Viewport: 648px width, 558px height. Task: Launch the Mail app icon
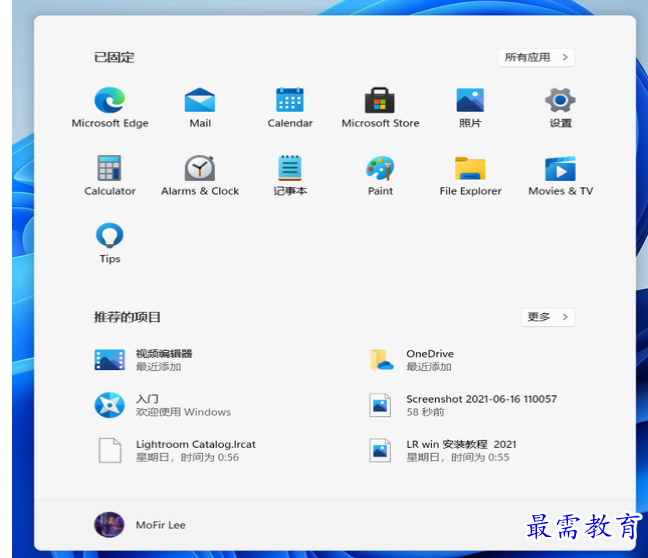click(200, 100)
